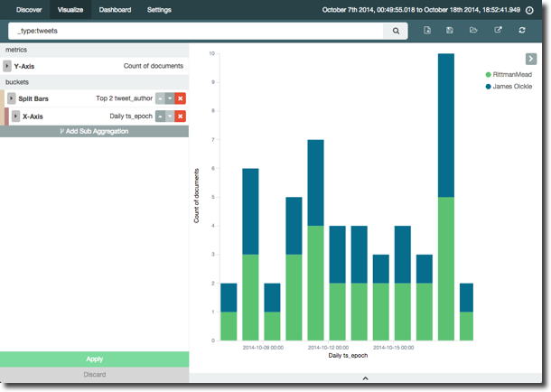Image resolution: width=551 pixels, height=392 pixels.
Task: Remove the Split Bars bucket
Action: (181, 98)
